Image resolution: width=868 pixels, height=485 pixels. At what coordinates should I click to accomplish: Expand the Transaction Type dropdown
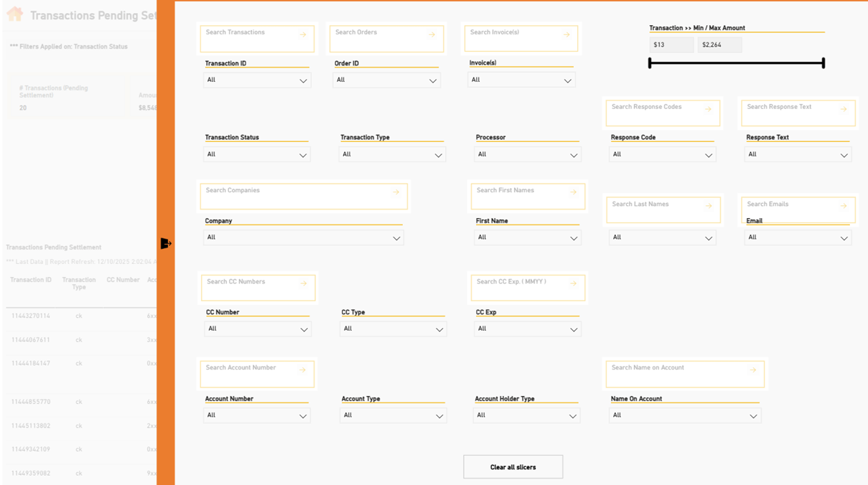click(392, 154)
